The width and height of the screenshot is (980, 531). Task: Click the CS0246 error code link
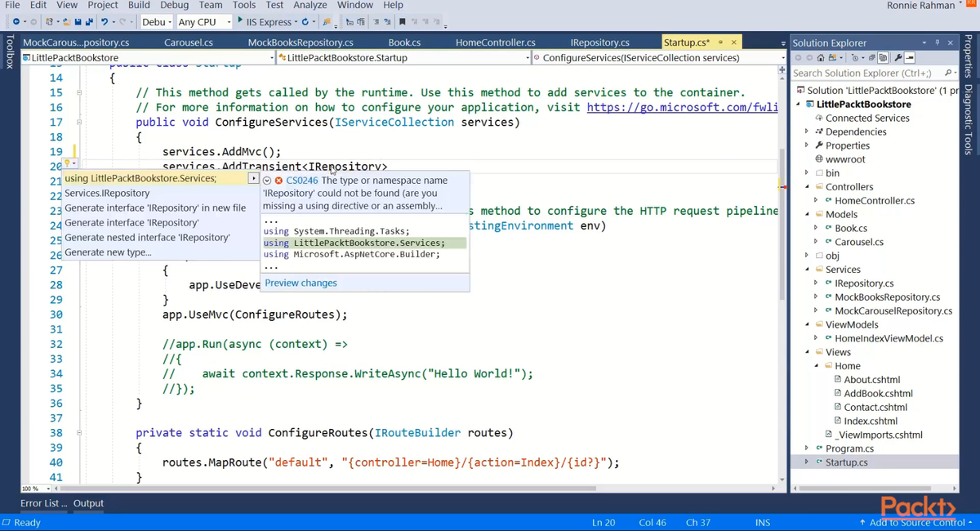point(302,181)
